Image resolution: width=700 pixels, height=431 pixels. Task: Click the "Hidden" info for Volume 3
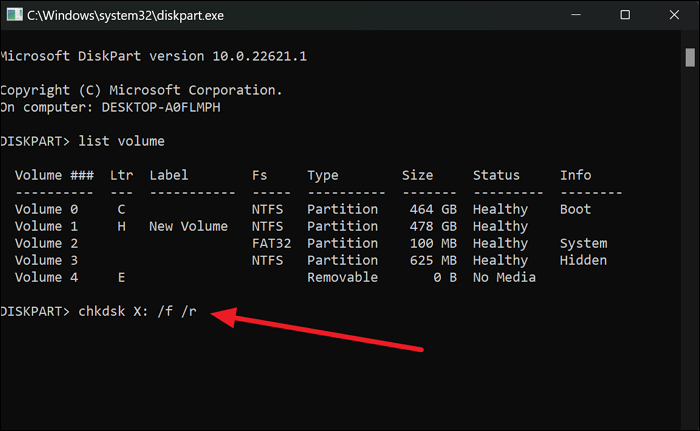coord(584,261)
